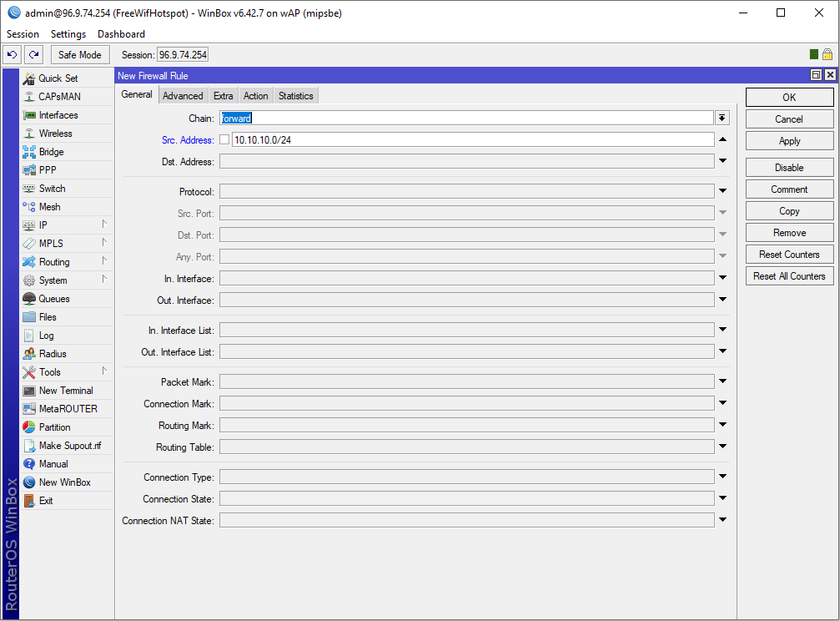The image size is (840, 621).
Task: Open the Radius menu
Action: pyautogui.click(x=67, y=353)
